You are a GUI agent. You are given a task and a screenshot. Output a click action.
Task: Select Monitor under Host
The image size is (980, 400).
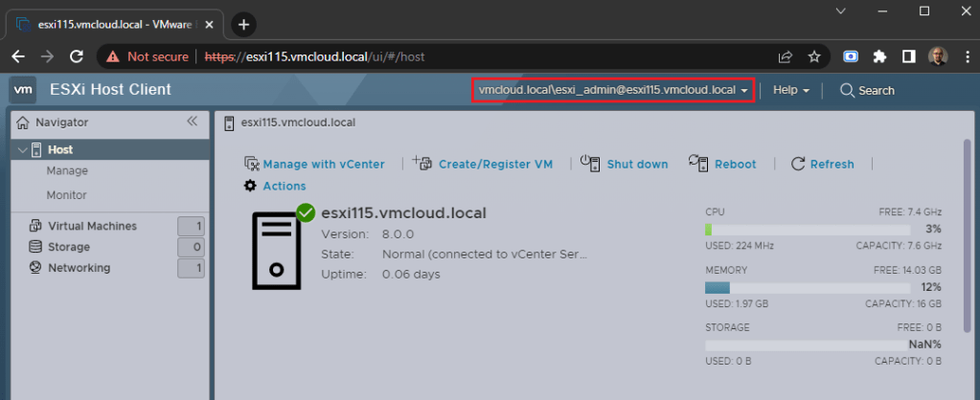point(67,194)
